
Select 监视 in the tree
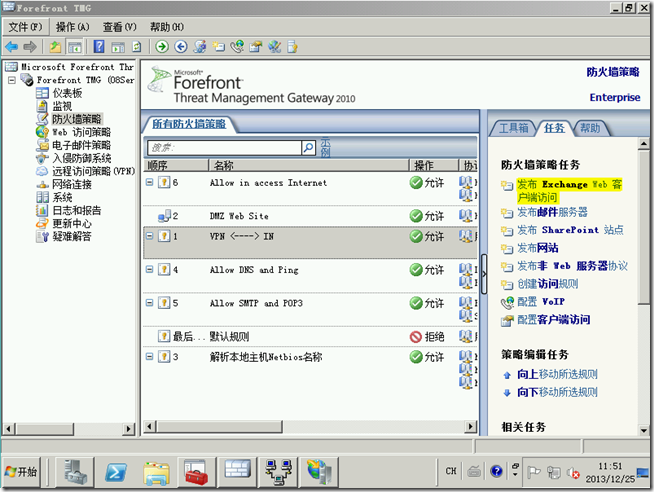[62, 106]
